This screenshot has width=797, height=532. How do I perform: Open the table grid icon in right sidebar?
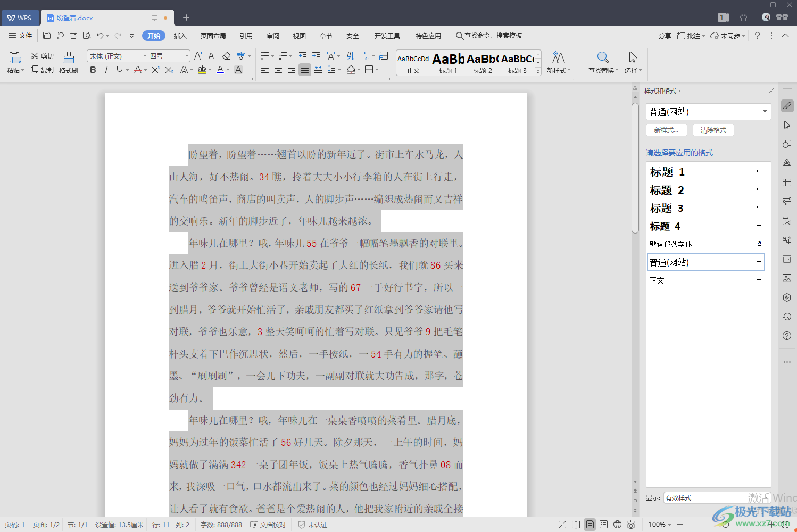coord(787,182)
